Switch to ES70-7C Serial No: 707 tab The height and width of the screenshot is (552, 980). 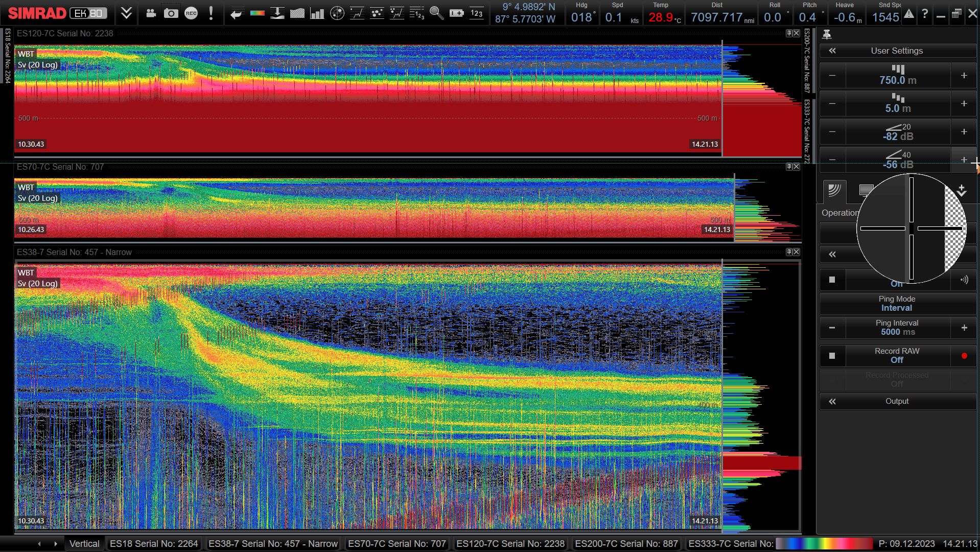(x=397, y=544)
